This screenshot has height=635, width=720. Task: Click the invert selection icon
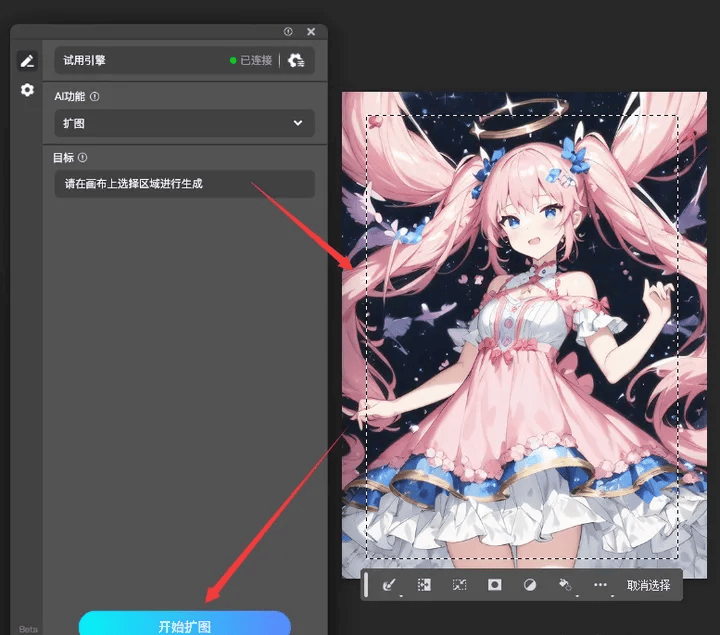[424, 584]
